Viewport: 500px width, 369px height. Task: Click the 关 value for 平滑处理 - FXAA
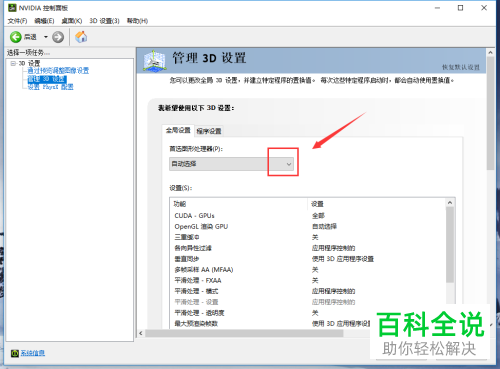pos(315,280)
